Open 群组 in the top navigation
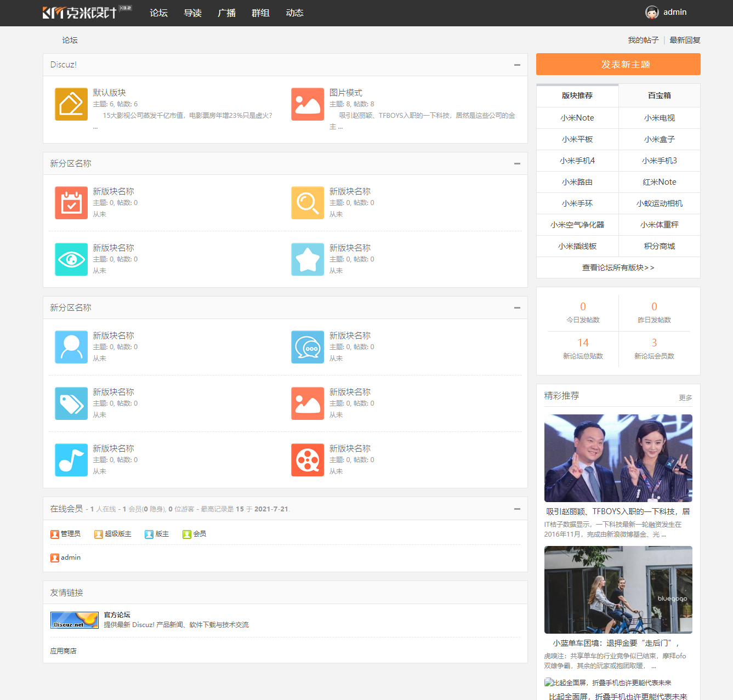 (260, 13)
